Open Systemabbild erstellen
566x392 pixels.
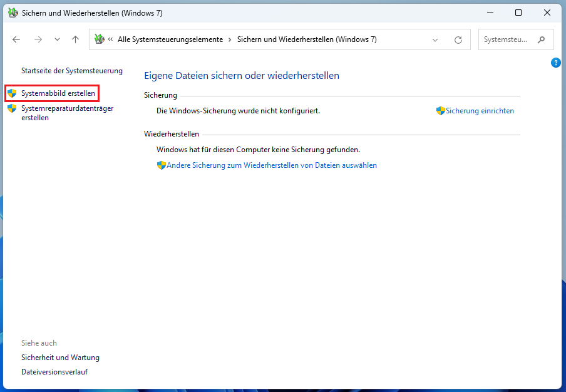click(57, 93)
